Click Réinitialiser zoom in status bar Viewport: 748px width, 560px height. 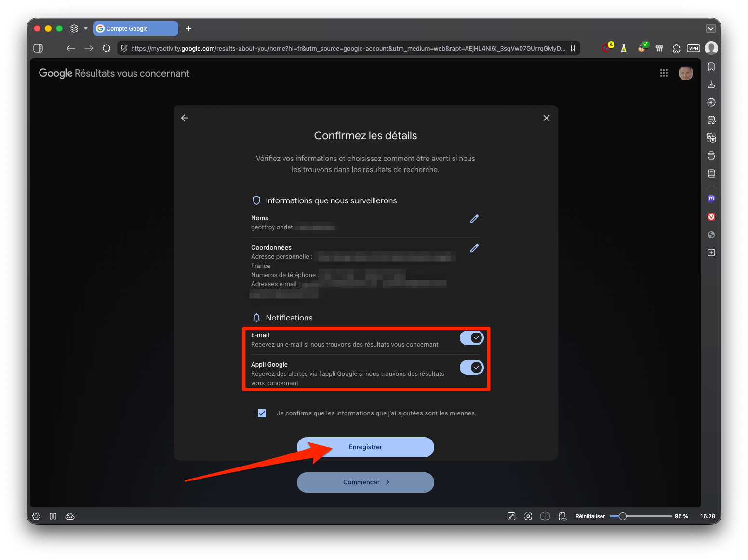(x=590, y=516)
